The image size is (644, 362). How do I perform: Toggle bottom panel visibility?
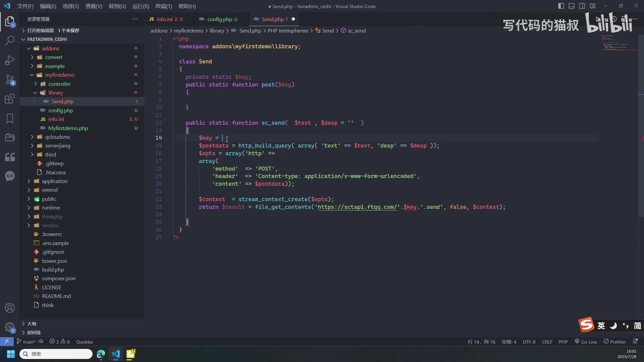572,6
